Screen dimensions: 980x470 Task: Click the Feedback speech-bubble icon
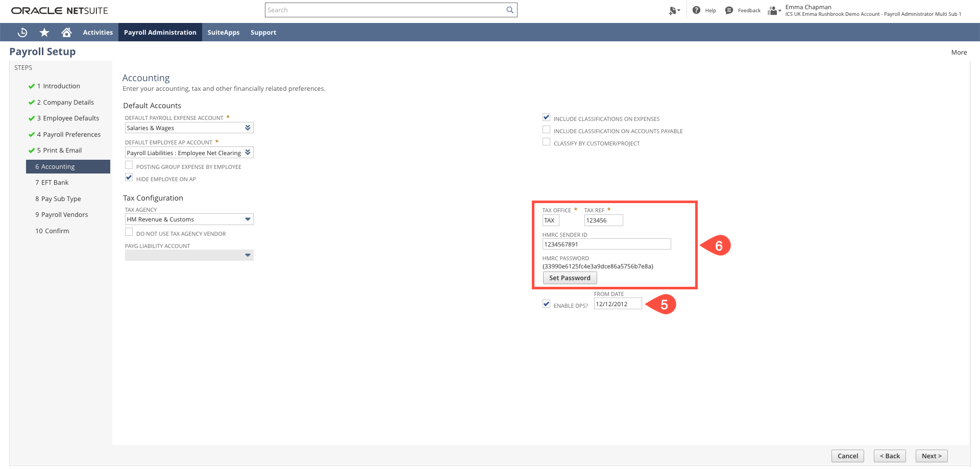click(729, 10)
